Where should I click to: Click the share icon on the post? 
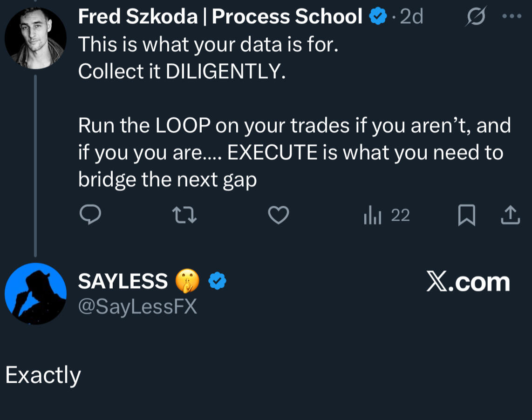tap(510, 216)
